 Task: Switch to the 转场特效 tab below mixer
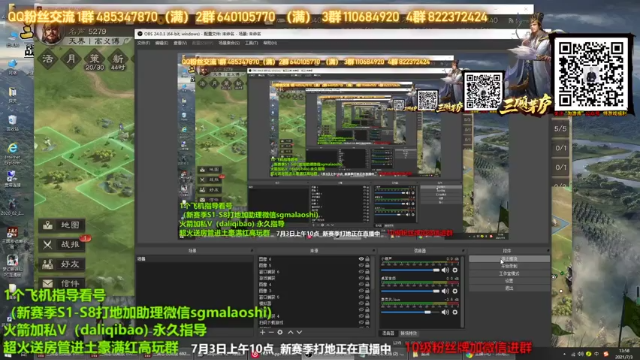tap(409, 333)
